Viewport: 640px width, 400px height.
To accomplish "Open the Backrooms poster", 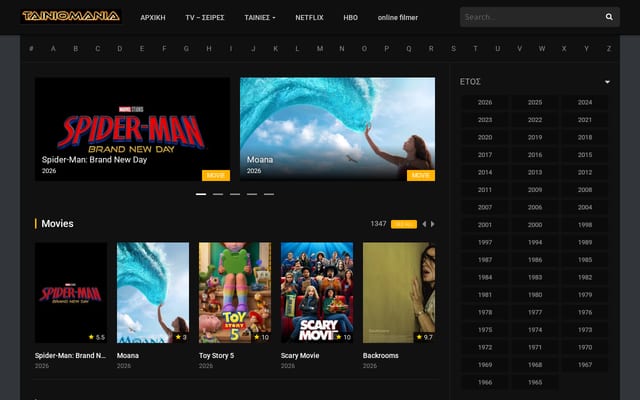I will coord(399,293).
